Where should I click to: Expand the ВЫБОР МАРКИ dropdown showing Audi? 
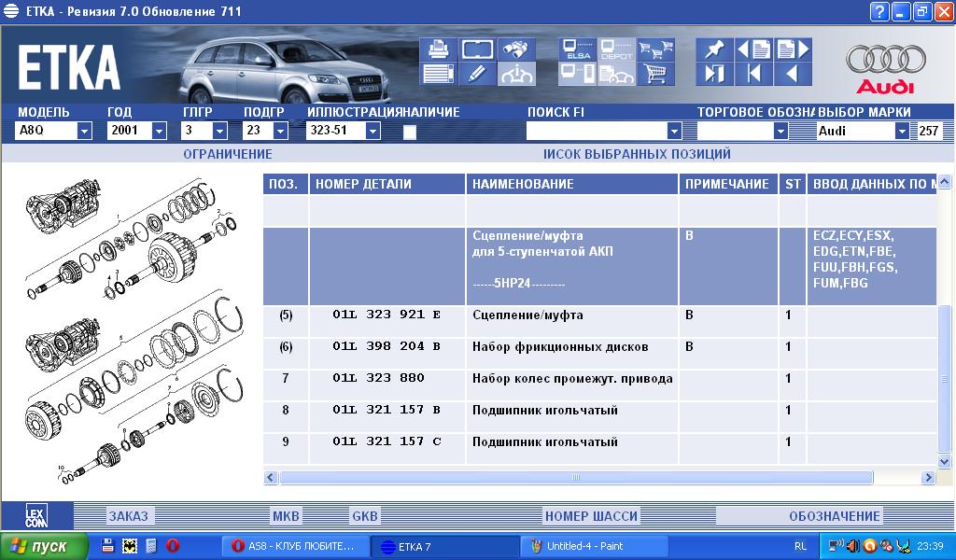[x=901, y=132]
